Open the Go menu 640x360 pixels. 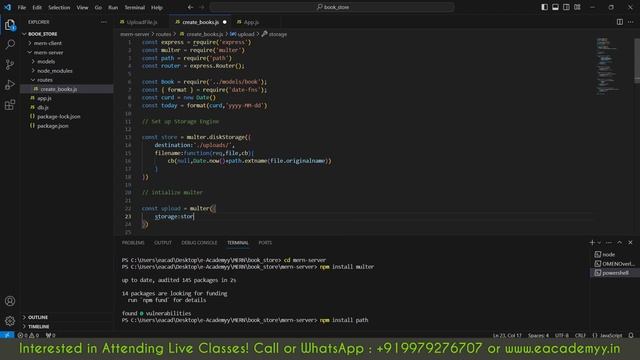(98, 7)
